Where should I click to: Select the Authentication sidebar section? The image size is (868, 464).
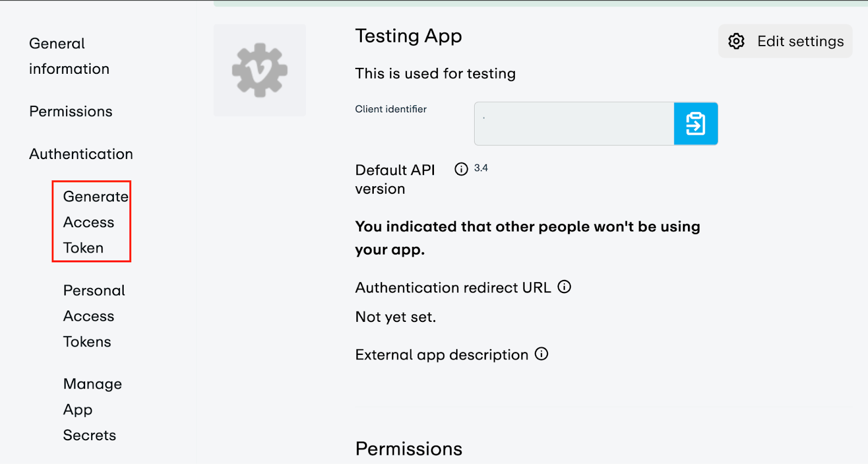click(81, 154)
